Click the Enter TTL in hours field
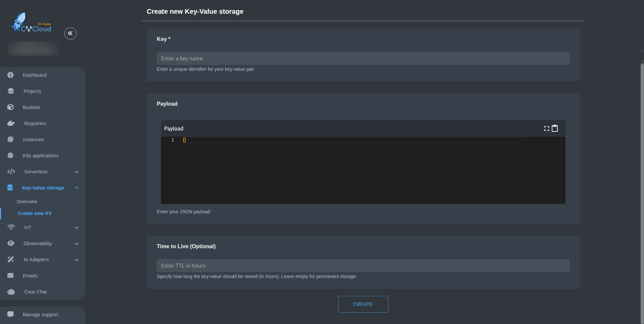Image resolution: width=644 pixels, height=324 pixels. click(363, 265)
